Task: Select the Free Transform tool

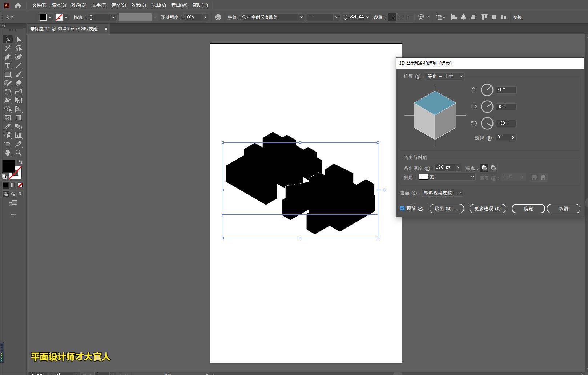Action: pyautogui.click(x=19, y=100)
